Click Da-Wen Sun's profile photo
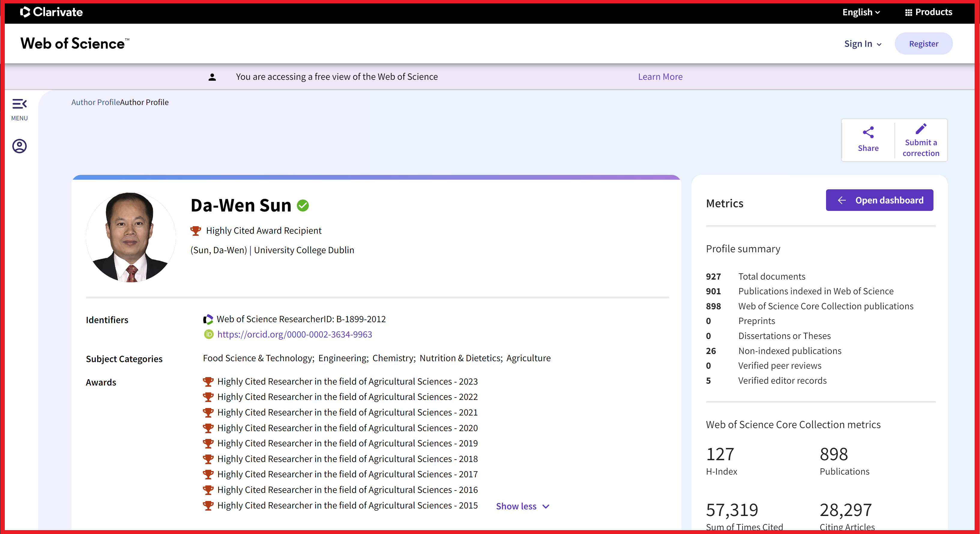Screen dimensions: 980x534 tap(131, 237)
